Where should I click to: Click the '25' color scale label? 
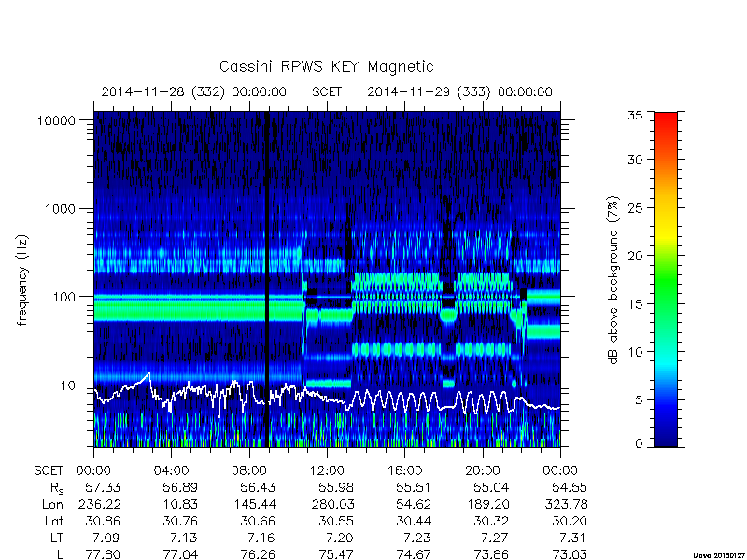635,208
